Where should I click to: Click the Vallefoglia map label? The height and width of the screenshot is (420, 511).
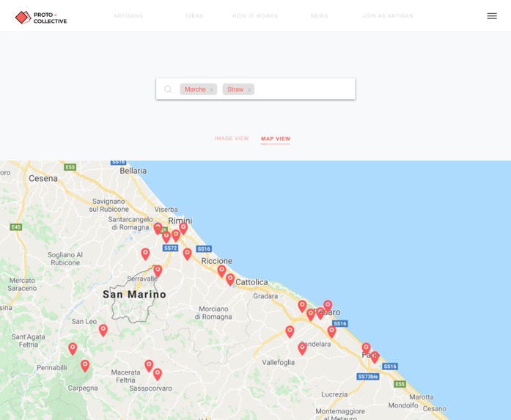279,362
